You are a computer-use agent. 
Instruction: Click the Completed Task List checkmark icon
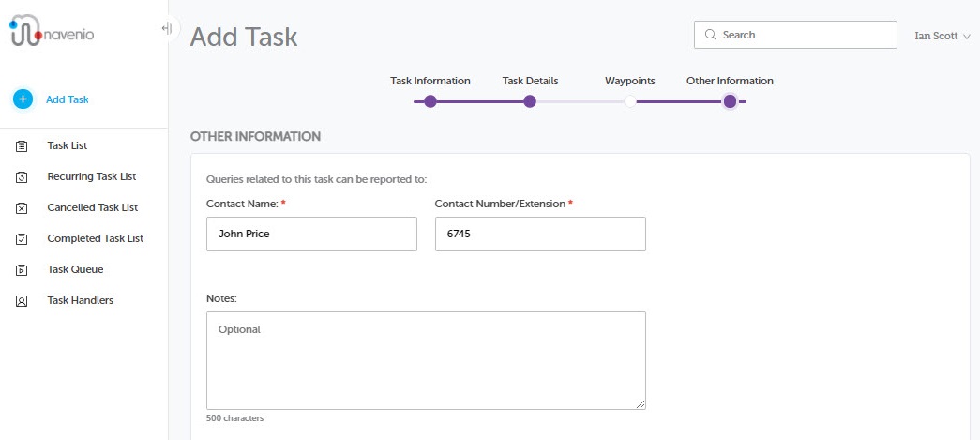point(22,238)
